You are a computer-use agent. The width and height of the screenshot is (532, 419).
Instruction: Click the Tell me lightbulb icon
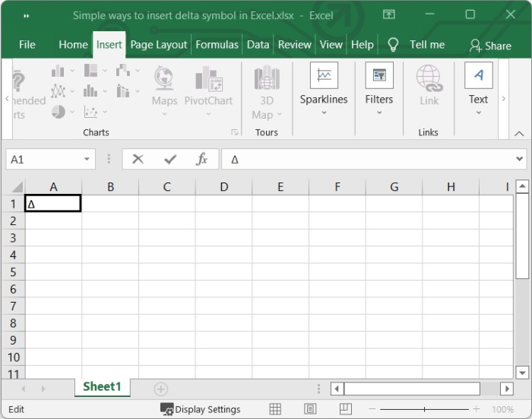pos(393,45)
